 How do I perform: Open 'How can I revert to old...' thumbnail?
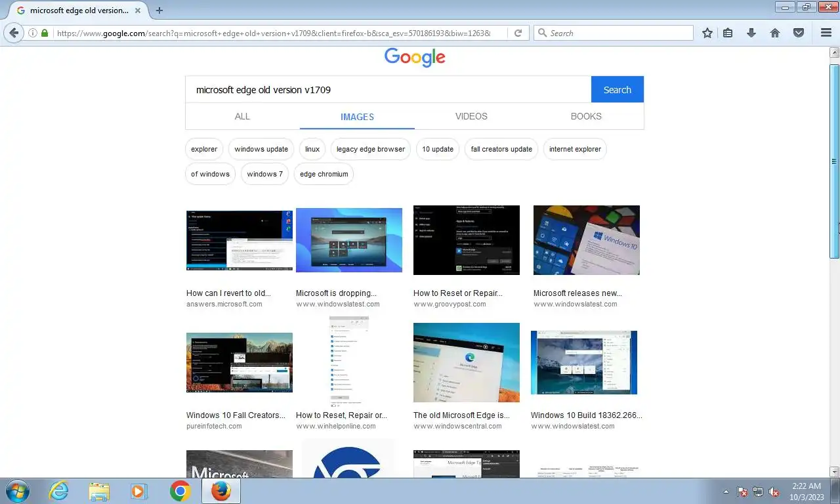coord(240,241)
